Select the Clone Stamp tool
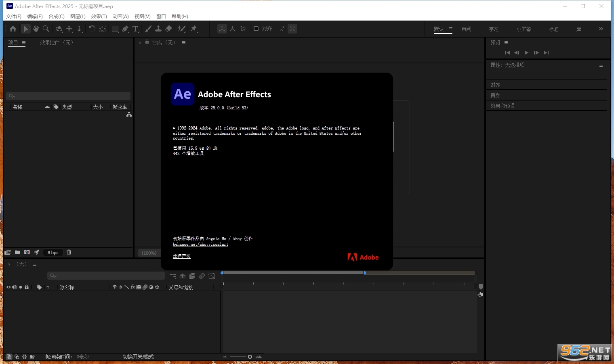 point(158,29)
